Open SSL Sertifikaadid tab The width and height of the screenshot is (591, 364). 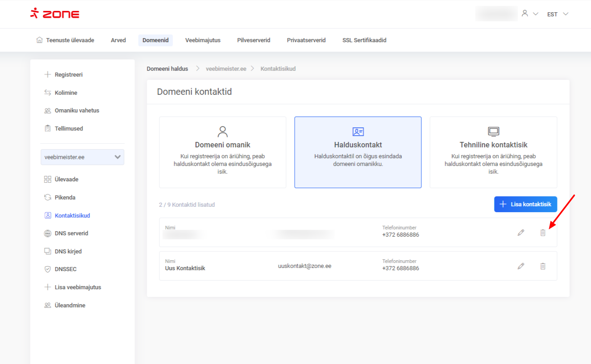[364, 40]
